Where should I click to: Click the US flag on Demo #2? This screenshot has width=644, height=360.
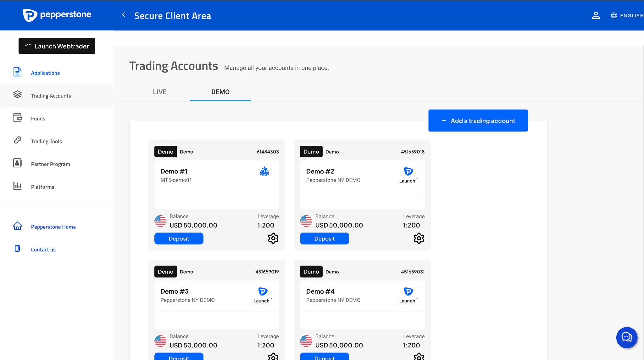[x=306, y=221]
